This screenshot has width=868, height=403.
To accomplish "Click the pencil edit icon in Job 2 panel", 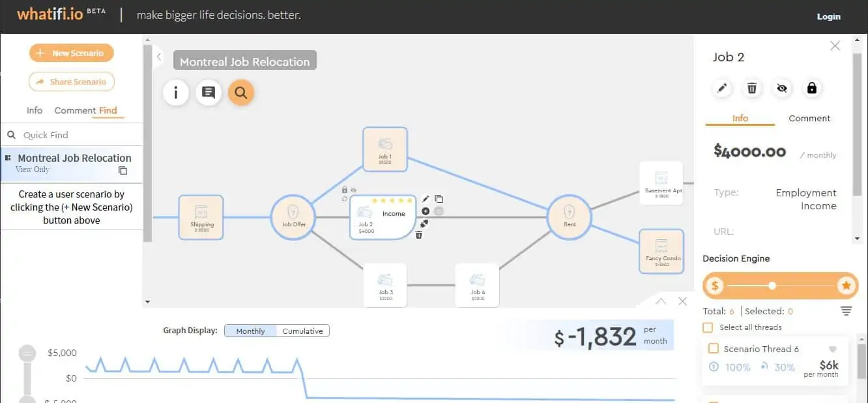I will [x=722, y=88].
